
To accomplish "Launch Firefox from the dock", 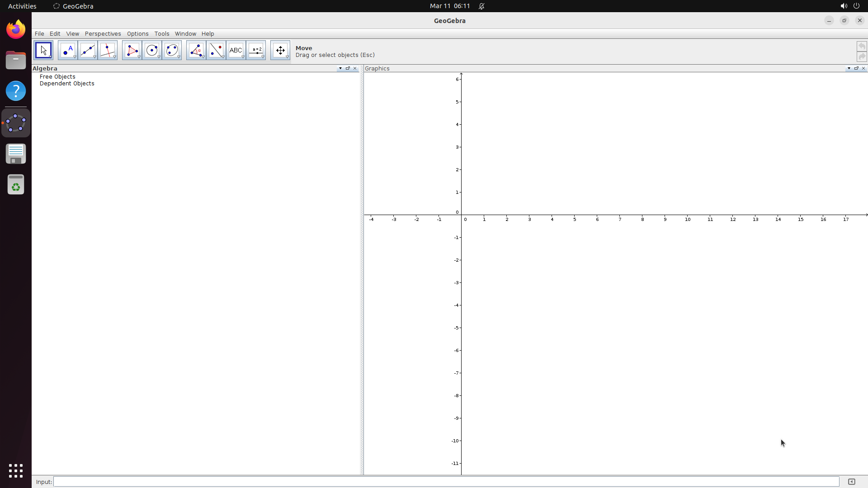I will [15, 28].
